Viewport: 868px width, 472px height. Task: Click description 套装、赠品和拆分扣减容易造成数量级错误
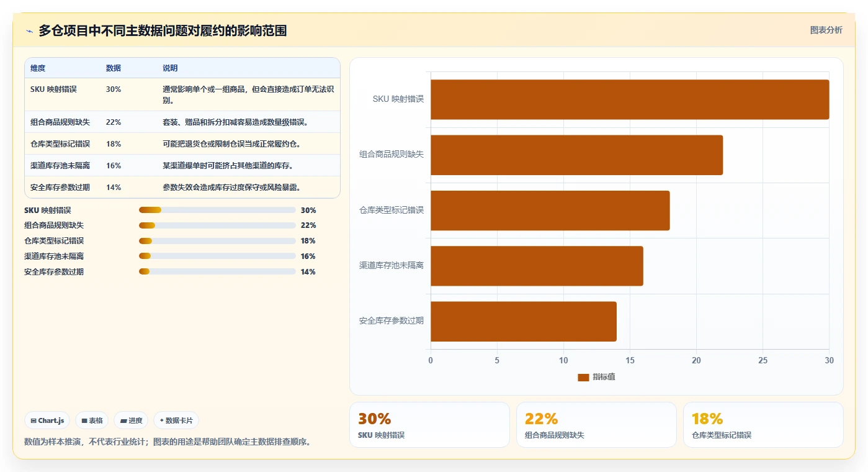click(x=236, y=122)
